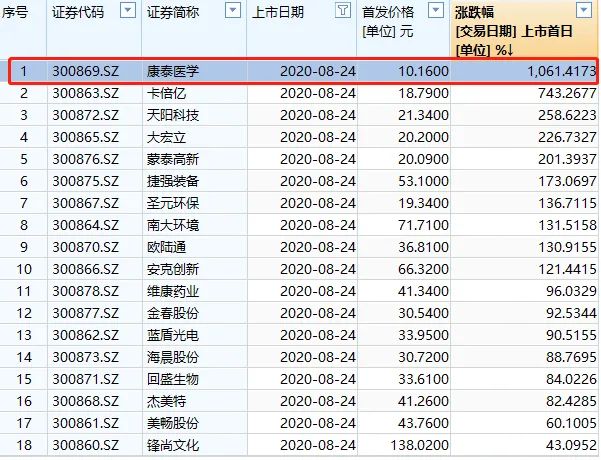Image resolution: width=601 pixels, height=460 pixels.
Task: Click security code 300877.SZ
Action: coord(85,313)
